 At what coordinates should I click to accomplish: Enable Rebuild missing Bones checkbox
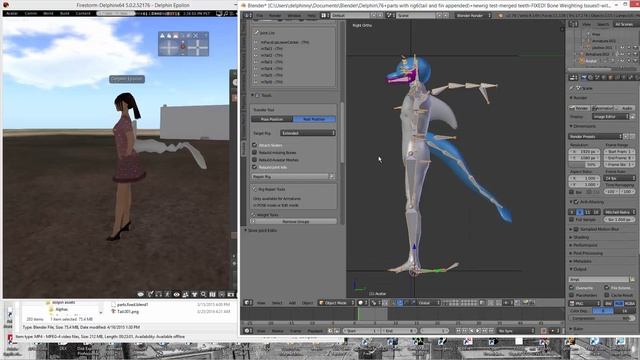[x=255, y=153]
